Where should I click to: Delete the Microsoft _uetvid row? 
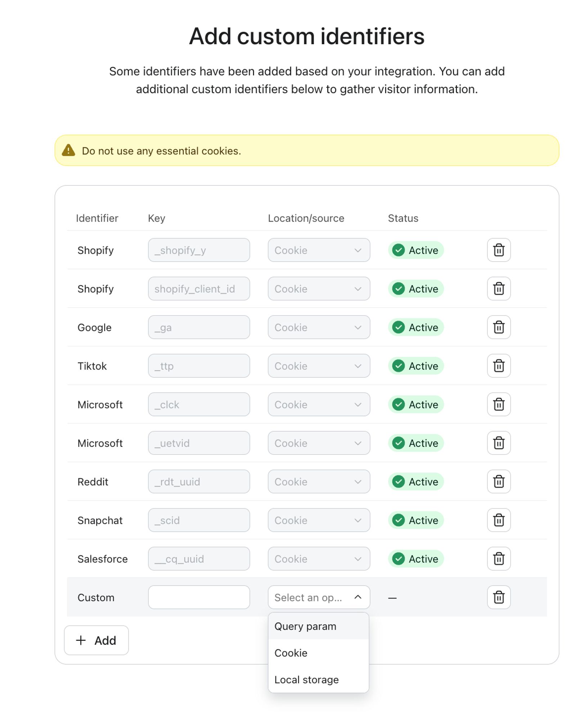[499, 443]
